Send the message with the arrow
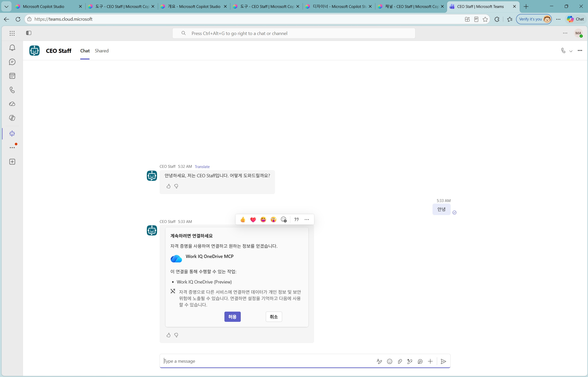The height and width of the screenshot is (377, 588). click(x=443, y=361)
